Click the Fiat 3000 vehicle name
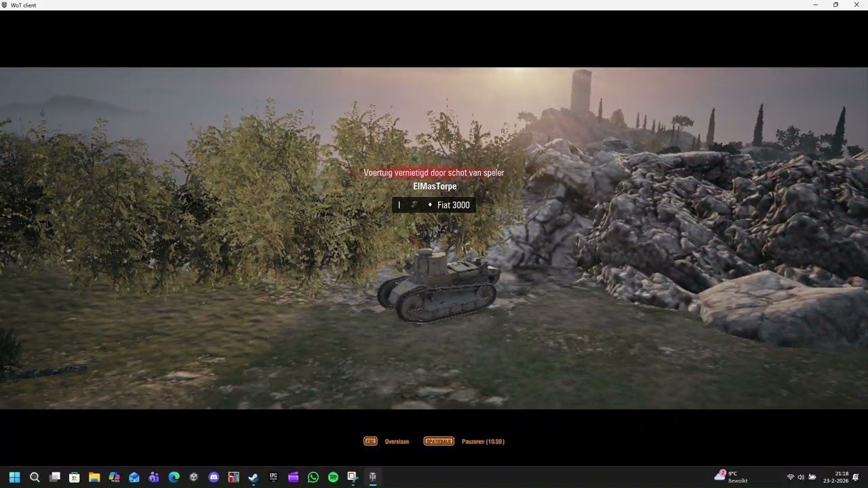This screenshot has height=488, width=868. click(x=454, y=205)
